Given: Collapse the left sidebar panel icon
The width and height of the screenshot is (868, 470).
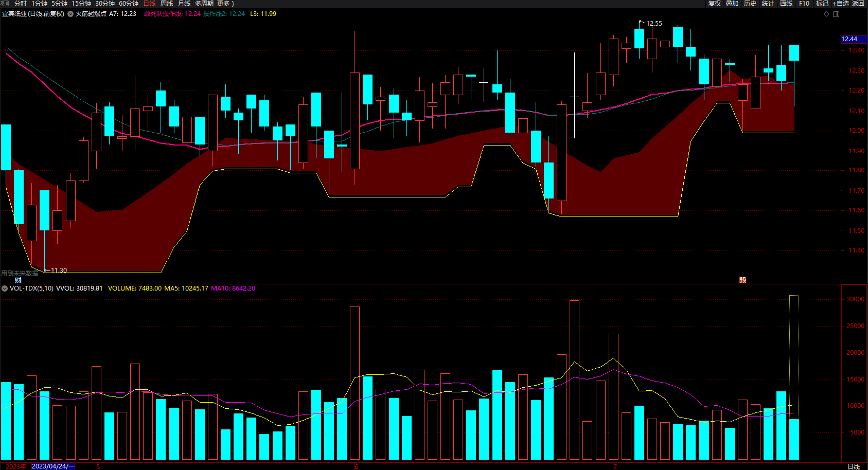Looking at the screenshot, I should [5, 4].
